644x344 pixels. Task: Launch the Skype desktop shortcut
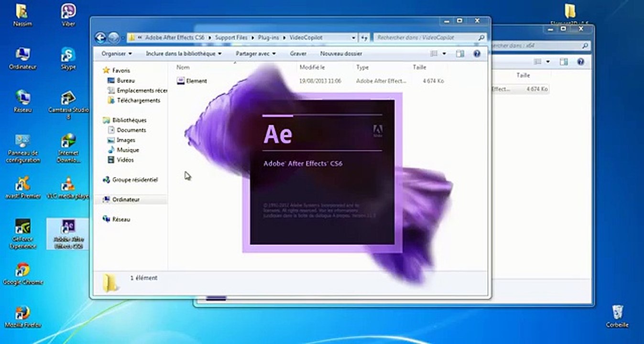68,58
